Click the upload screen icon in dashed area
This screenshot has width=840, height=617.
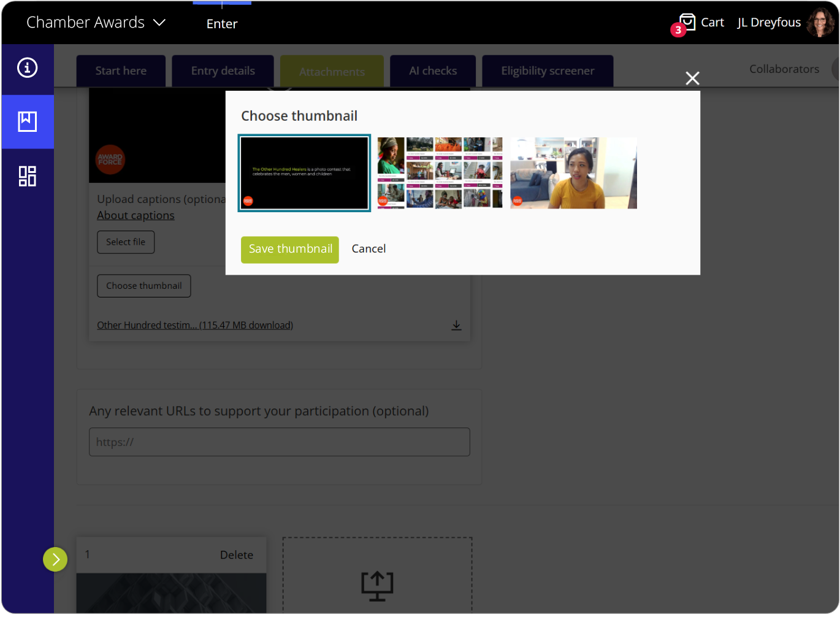click(x=376, y=584)
